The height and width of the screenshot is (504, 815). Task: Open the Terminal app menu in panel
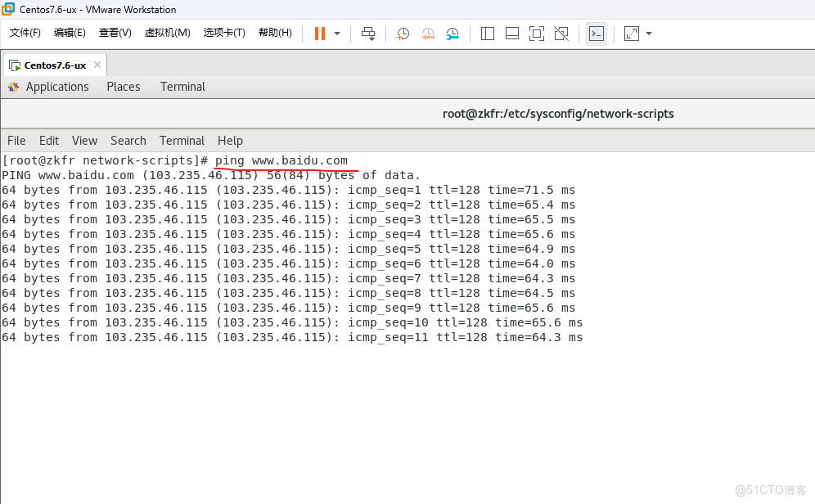coord(182,87)
